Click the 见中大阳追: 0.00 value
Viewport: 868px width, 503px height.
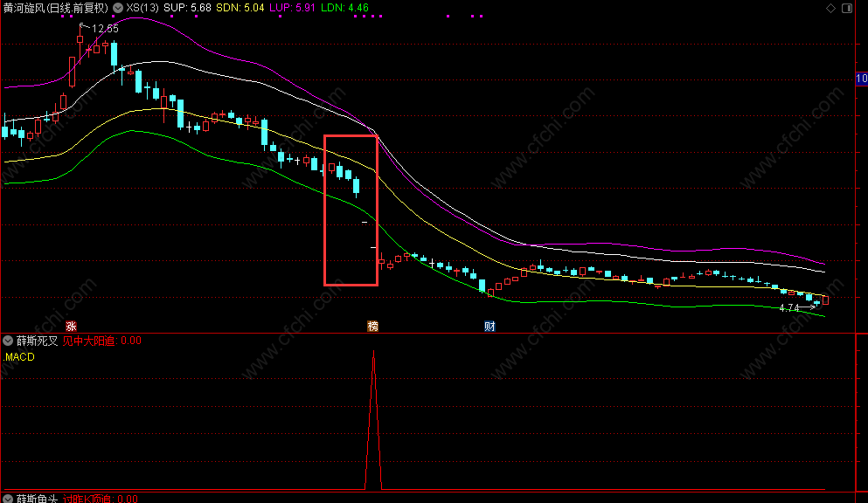tap(102, 341)
